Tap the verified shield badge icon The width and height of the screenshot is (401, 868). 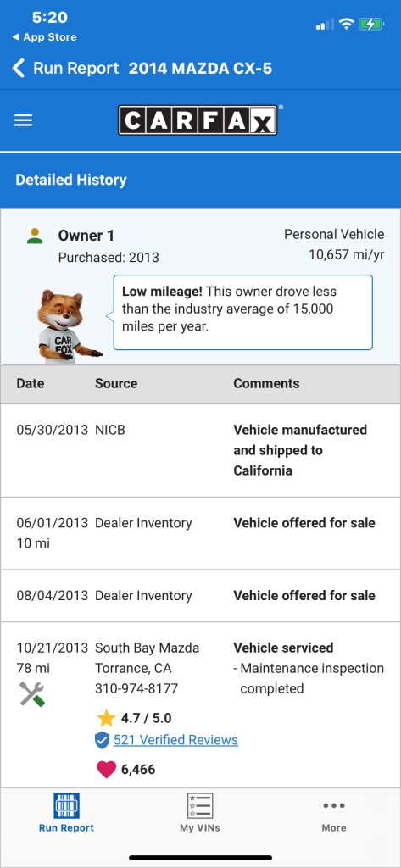coord(102,740)
